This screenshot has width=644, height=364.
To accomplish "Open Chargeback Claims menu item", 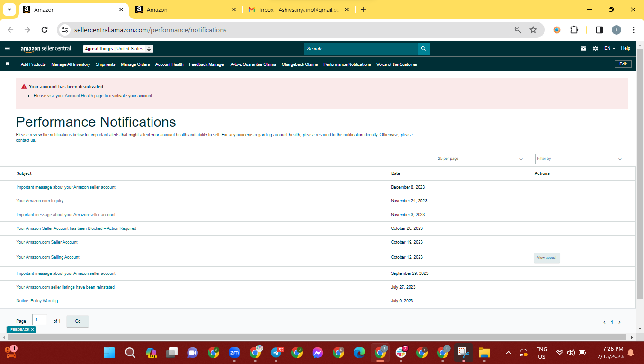I will [300, 64].
